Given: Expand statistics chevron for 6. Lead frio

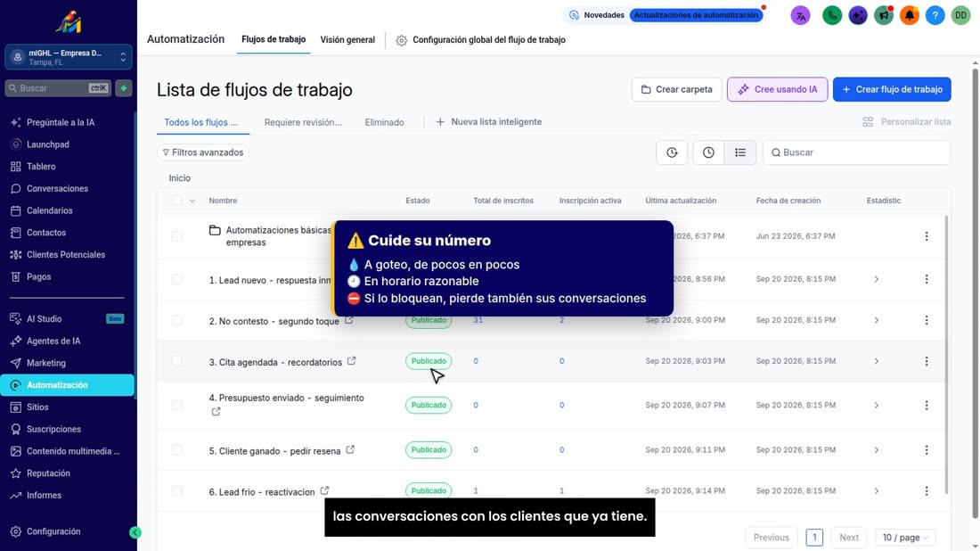Looking at the screenshot, I should coord(877,491).
